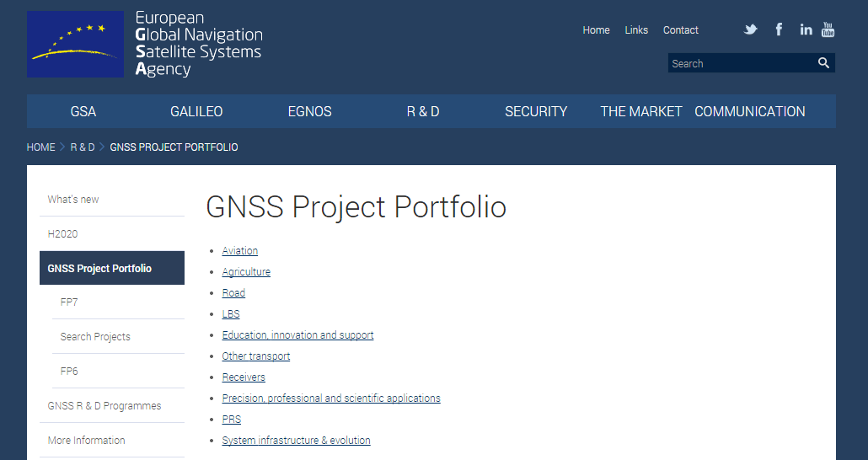Viewport: 868px width, 460px height.
Task: Click the GNSS Project Portfolio page heading
Action: coord(356,207)
